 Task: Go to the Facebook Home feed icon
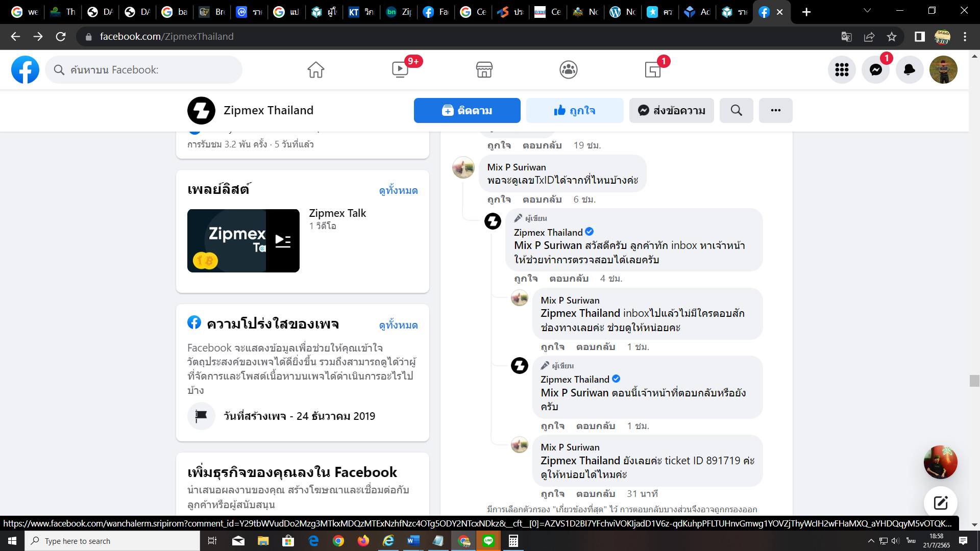tap(315, 69)
